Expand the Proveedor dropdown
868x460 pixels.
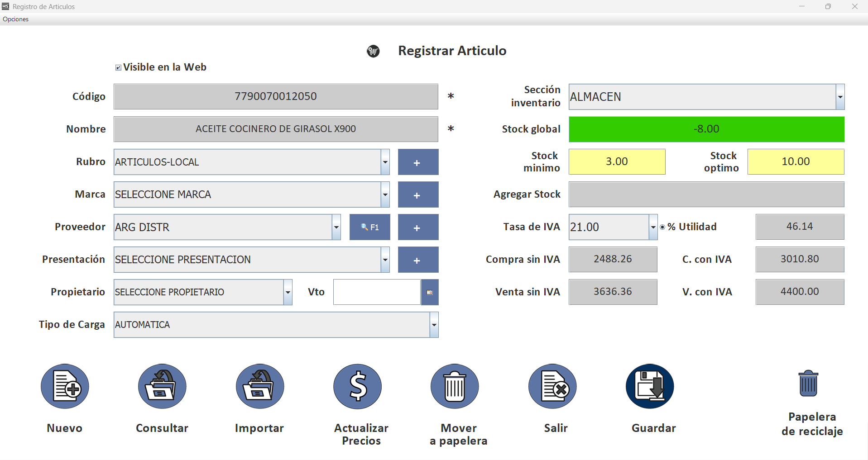pyautogui.click(x=336, y=227)
